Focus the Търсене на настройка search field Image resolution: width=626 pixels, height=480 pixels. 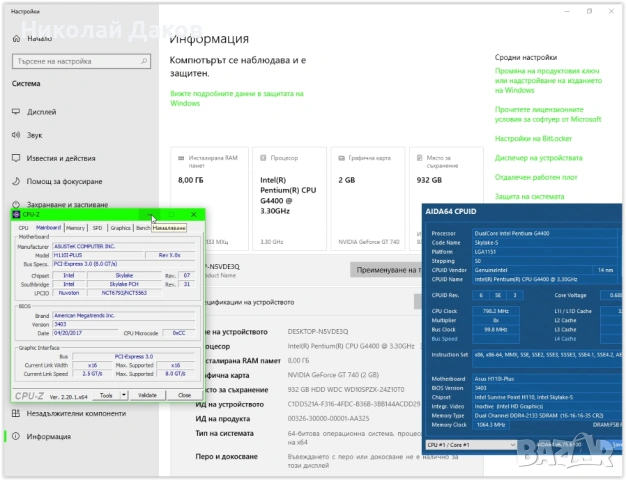(x=81, y=61)
